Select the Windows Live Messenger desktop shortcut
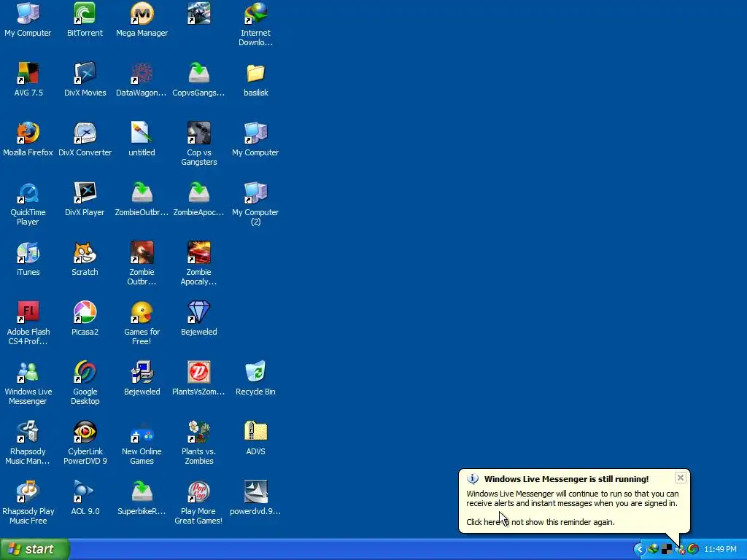The width and height of the screenshot is (747, 560). tap(28, 384)
